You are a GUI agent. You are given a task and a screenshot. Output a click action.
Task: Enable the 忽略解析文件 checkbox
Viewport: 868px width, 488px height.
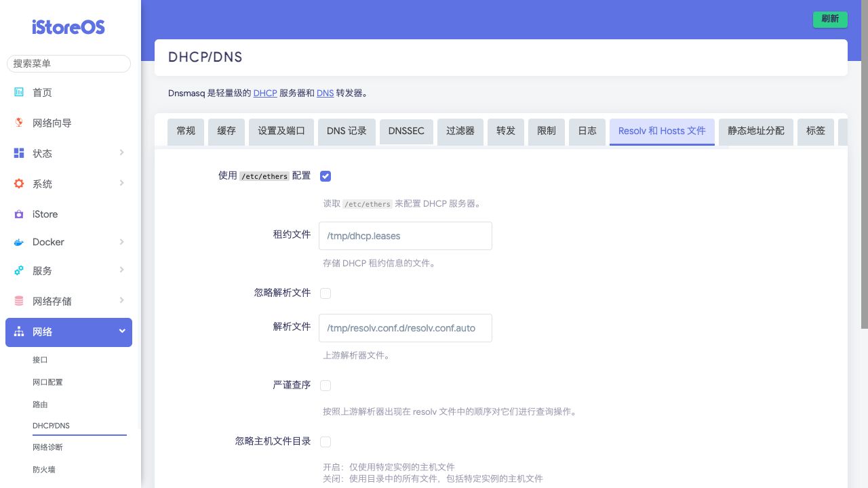click(x=325, y=293)
